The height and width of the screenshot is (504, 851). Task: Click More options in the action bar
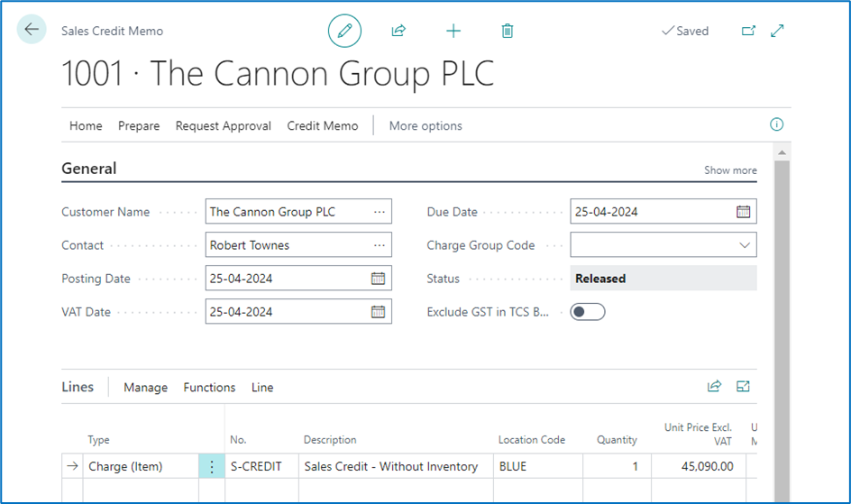pyautogui.click(x=425, y=126)
